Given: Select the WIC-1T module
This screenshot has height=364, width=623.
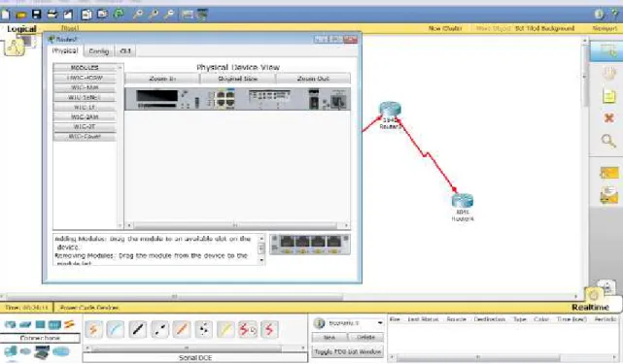Looking at the screenshot, I should [85, 107].
